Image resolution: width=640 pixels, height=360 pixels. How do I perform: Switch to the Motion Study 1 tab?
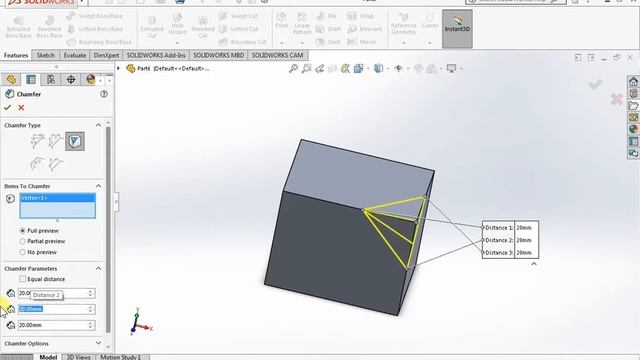click(x=120, y=357)
